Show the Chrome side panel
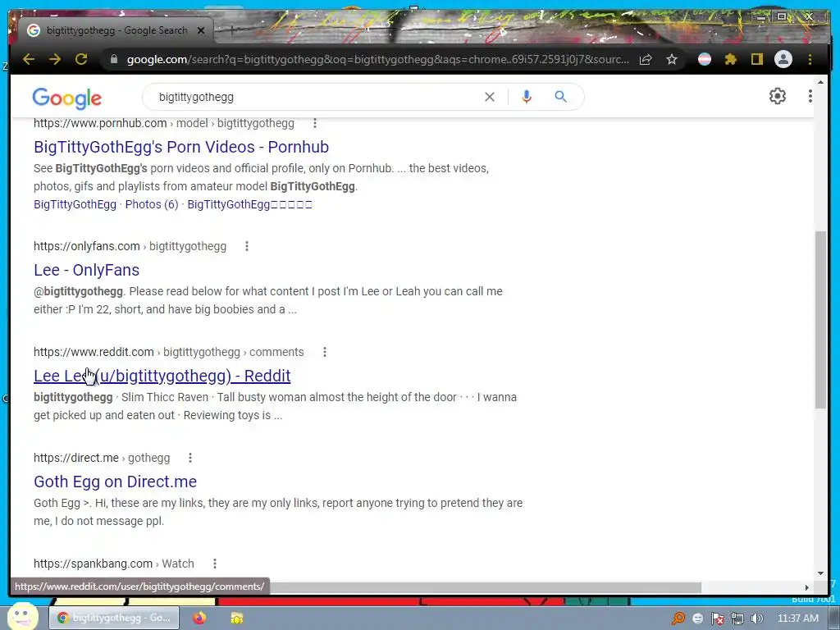This screenshot has height=630, width=840. tap(756, 59)
